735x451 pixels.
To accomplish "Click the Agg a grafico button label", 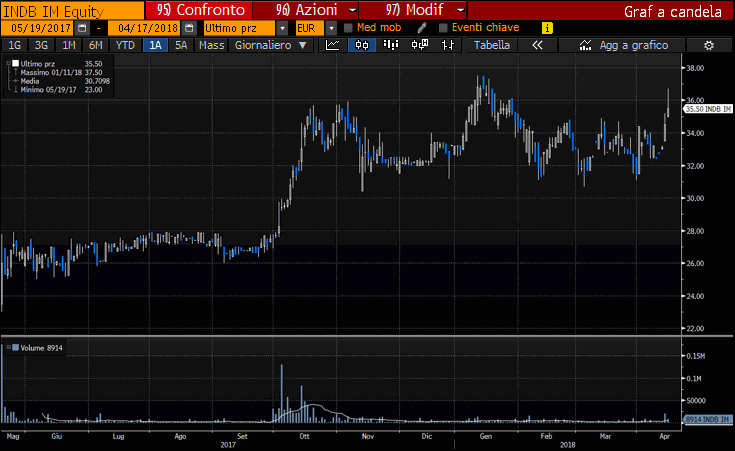I will (x=634, y=45).
